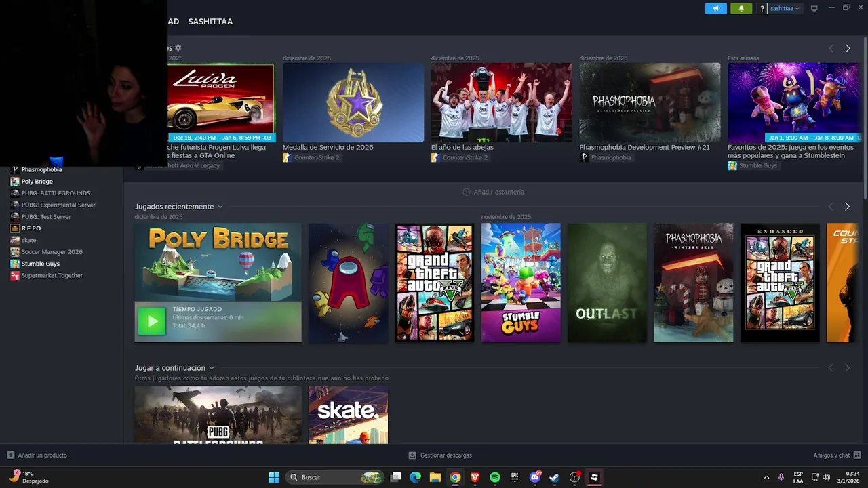
Task: Select PUBG: BATTLEGROUNDS in the library list
Action: (x=56, y=193)
